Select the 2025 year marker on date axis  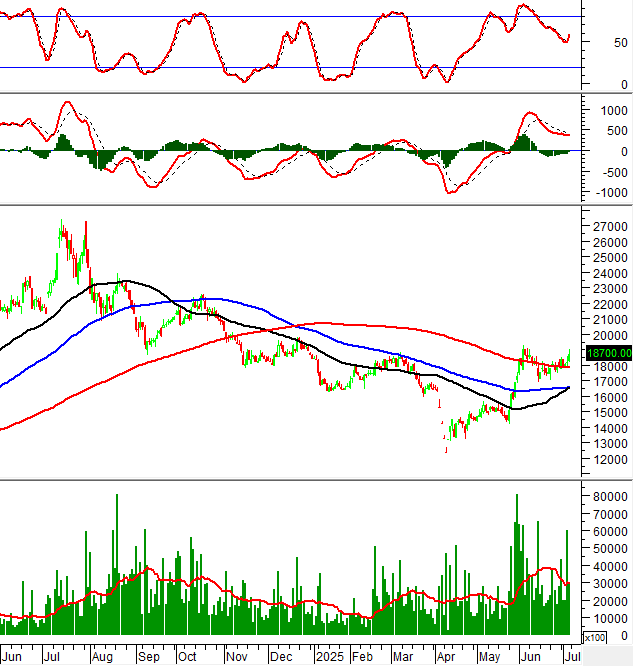click(x=329, y=657)
